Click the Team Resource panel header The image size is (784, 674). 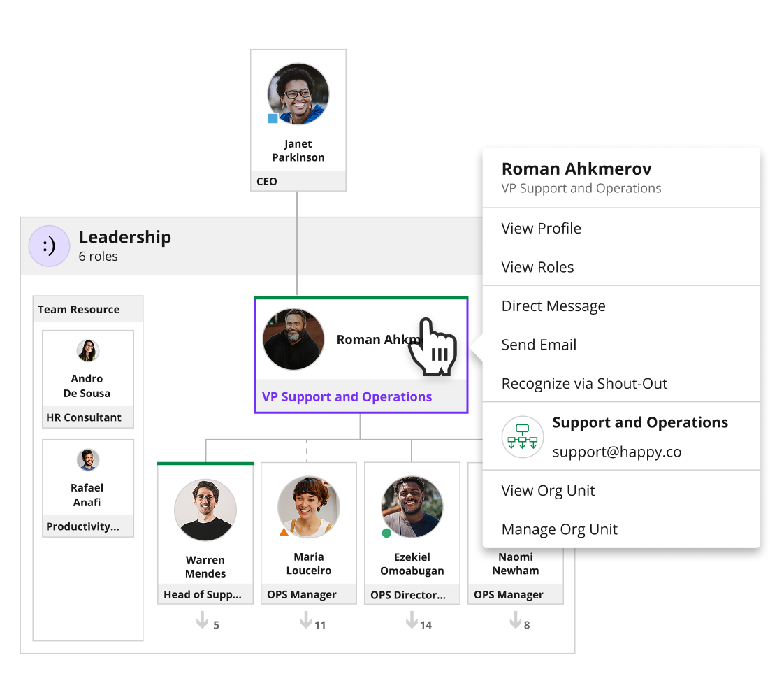[79, 309]
